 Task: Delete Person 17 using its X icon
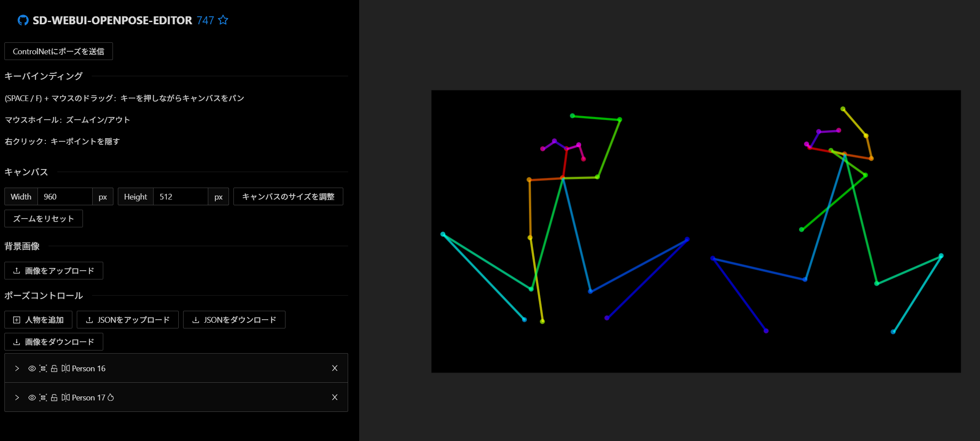(x=334, y=397)
